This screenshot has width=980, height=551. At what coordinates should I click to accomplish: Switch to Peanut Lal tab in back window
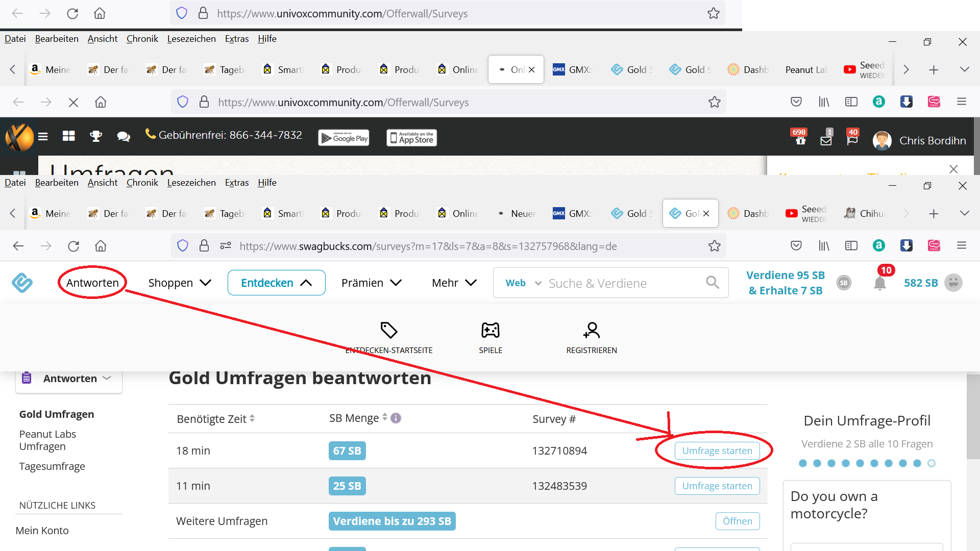(x=806, y=69)
